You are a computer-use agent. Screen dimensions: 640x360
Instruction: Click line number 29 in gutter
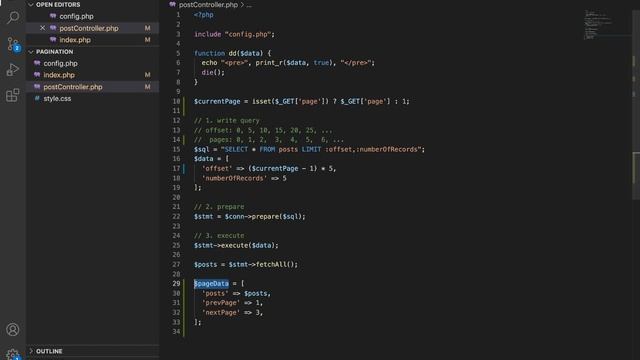click(176, 284)
